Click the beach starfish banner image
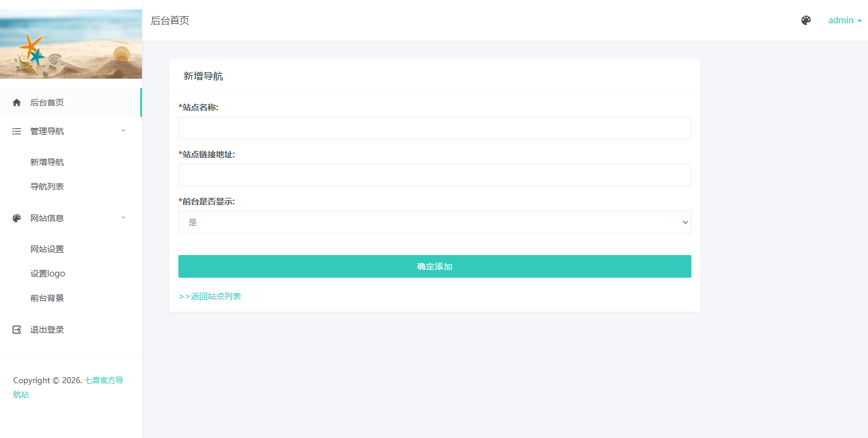 coord(71,44)
